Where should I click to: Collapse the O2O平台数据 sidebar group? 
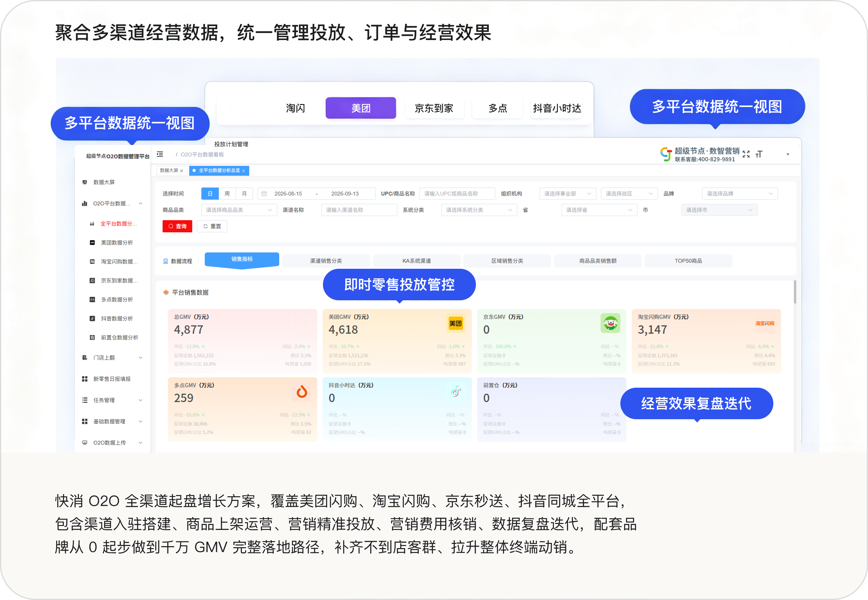click(x=141, y=203)
